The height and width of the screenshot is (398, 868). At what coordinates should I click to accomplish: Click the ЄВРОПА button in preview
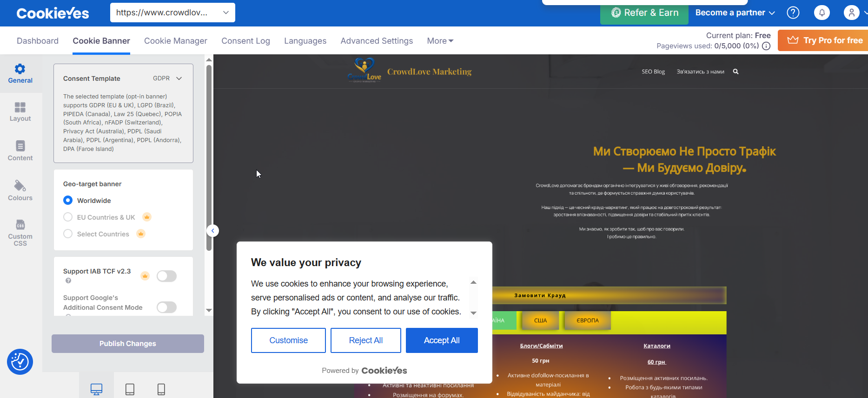point(588,320)
